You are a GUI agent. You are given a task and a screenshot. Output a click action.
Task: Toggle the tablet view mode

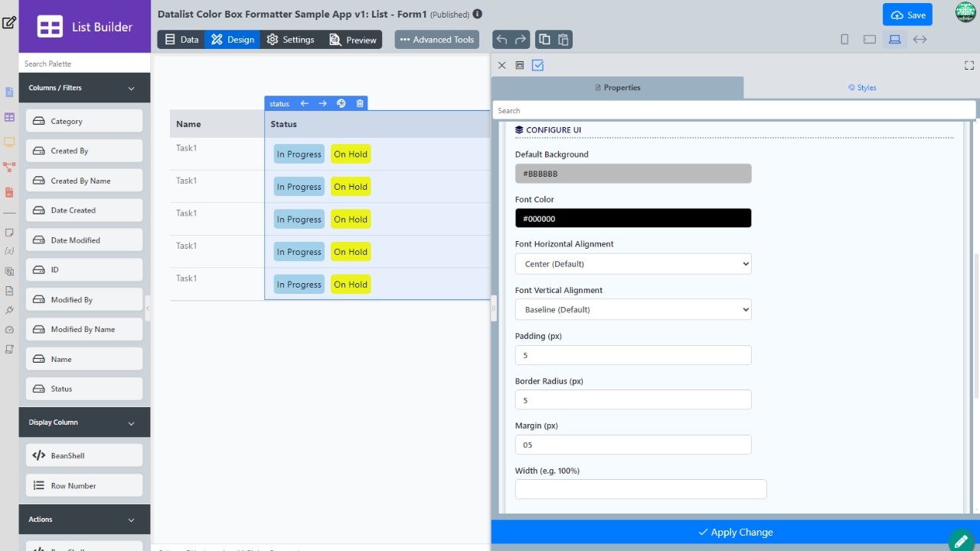(x=870, y=40)
